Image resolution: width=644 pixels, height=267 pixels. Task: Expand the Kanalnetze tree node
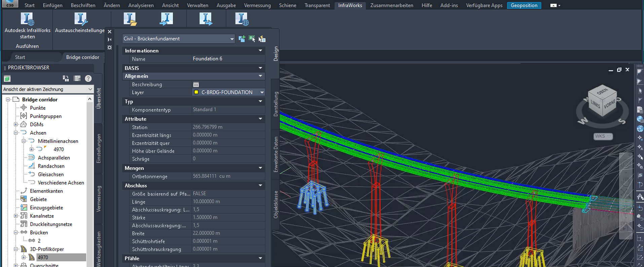click(15, 216)
